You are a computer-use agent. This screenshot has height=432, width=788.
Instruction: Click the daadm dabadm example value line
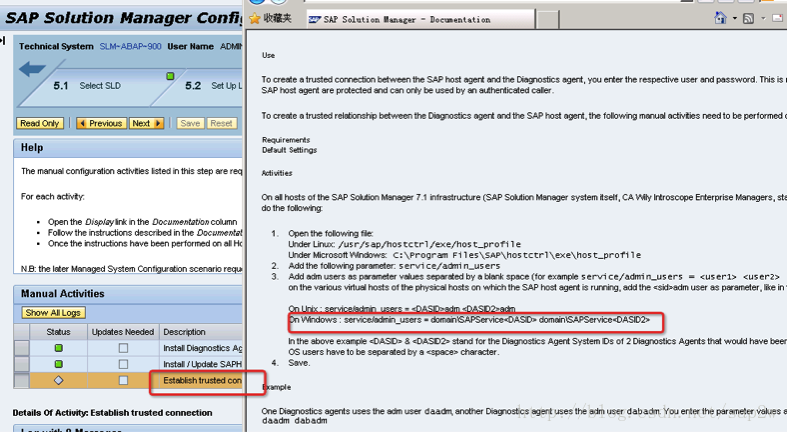(x=294, y=420)
